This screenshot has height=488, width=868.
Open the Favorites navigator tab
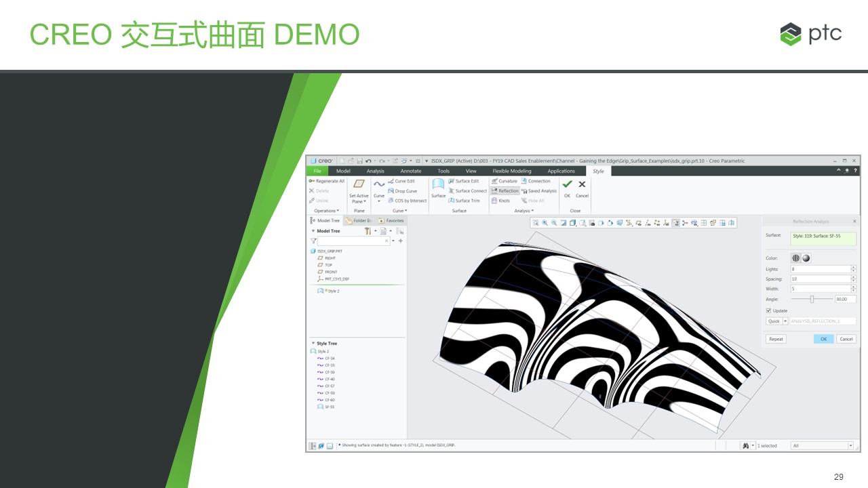(x=391, y=220)
